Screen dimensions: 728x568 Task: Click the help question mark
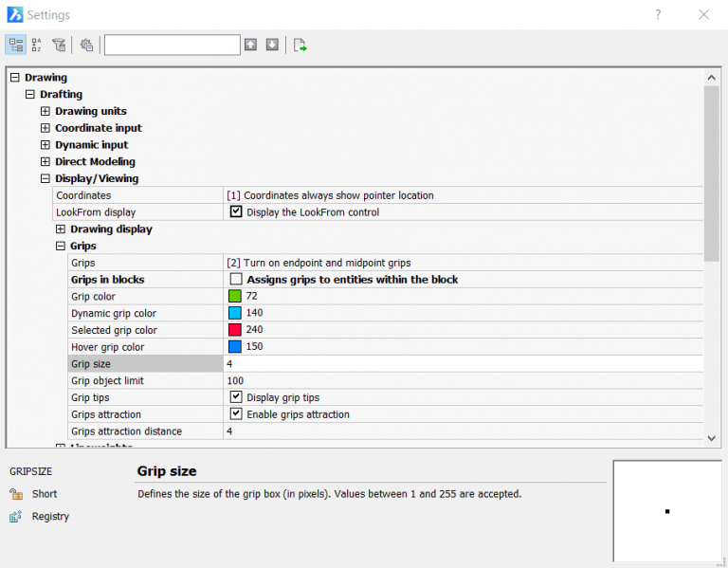[658, 14]
